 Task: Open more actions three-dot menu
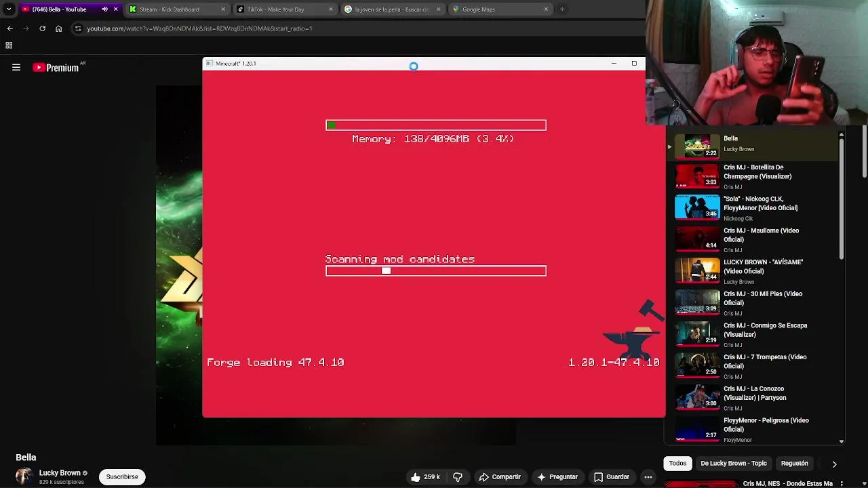pyautogui.click(x=648, y=477)
